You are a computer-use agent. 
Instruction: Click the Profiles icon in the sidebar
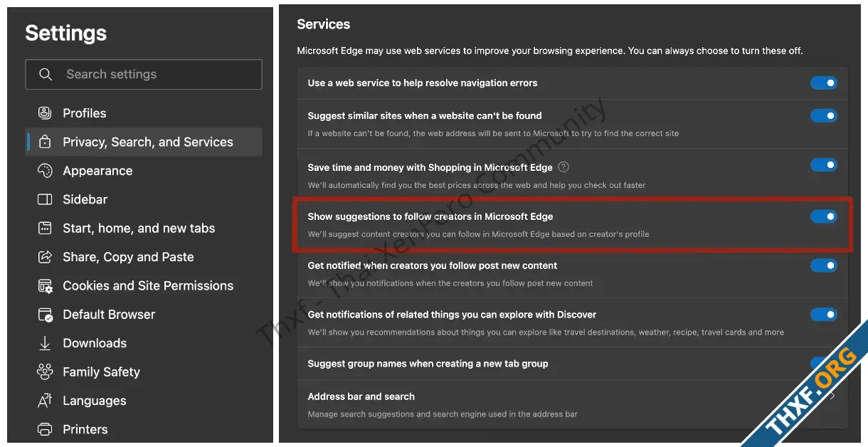click(x=45, y=113)
